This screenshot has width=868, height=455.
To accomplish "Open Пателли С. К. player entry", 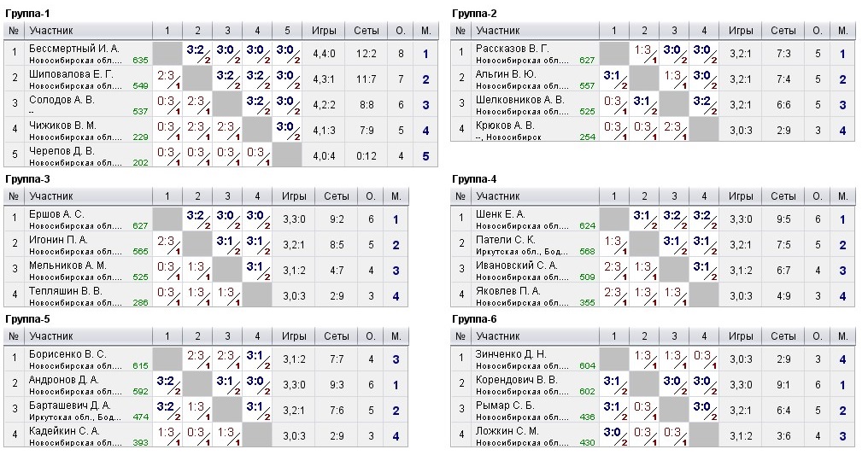I will coord(505,239).
